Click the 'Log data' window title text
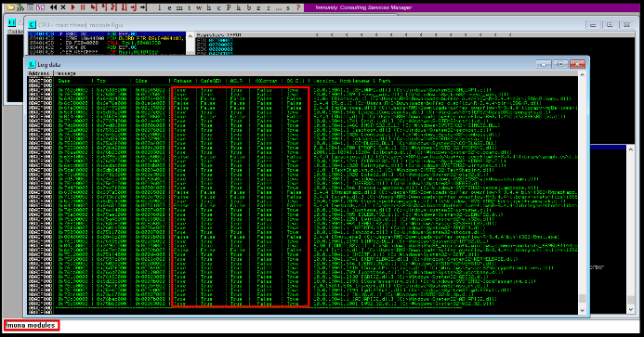 tap(49, 64)
